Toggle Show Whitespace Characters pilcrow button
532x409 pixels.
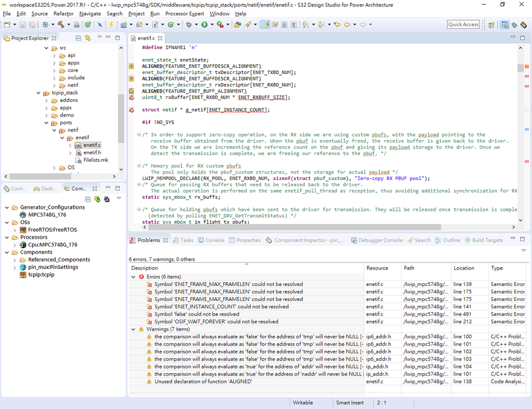coord(293,24)
